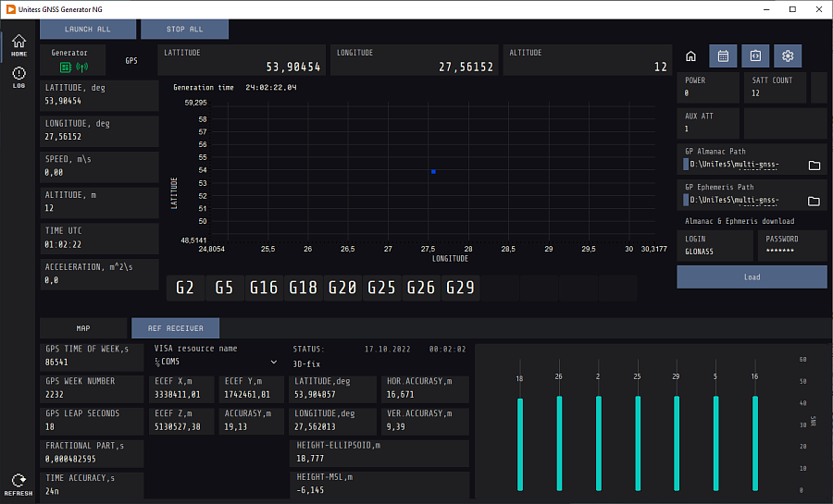Open the calendar panel icon

(723, 56)
